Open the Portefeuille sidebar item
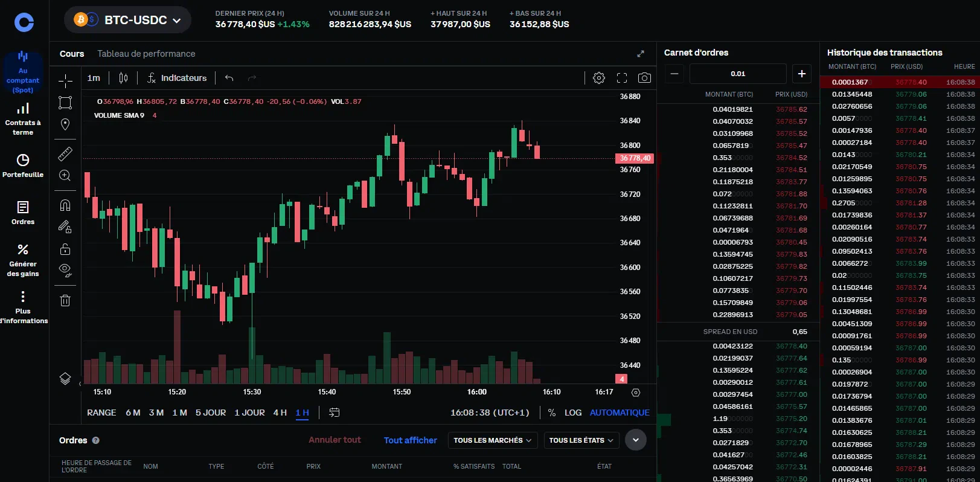Image resolution: width=980 pixels, height=482 pixels. coord(23,165)
